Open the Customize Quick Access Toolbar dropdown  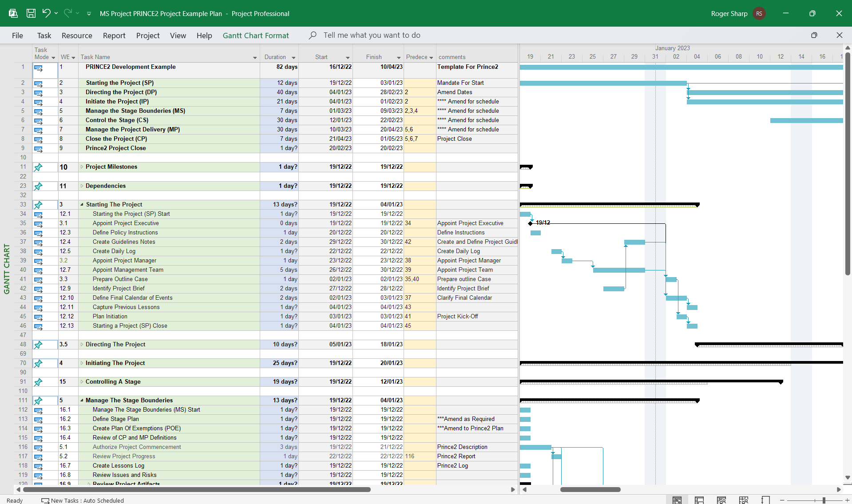[x=89, y=14]
